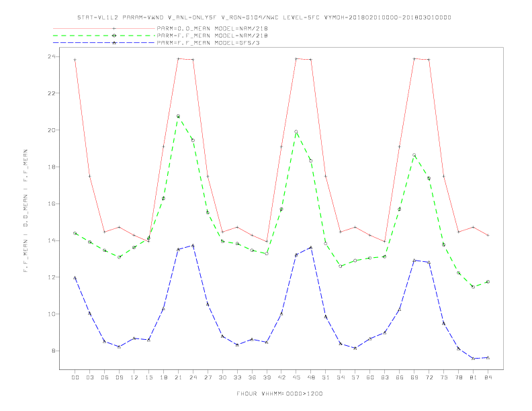Viewport: 532px width, 411px height.
Task: Click the x-axis tick label 27
Action: [208, 377]
